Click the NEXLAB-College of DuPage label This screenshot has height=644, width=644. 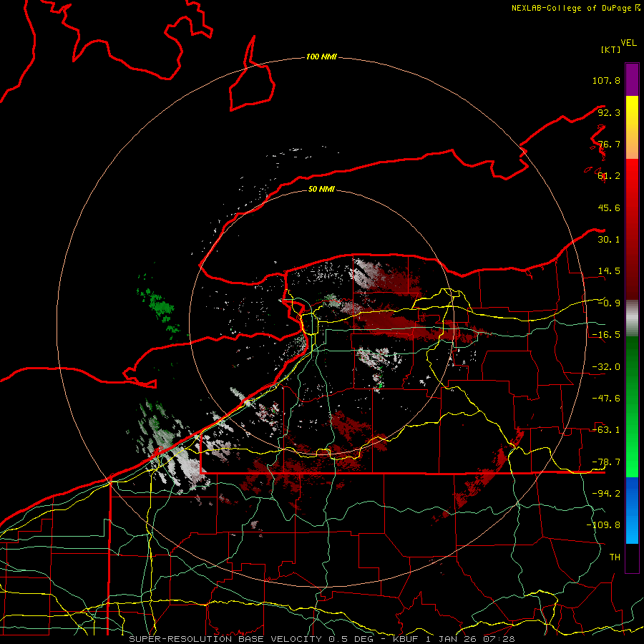(576, 8)
